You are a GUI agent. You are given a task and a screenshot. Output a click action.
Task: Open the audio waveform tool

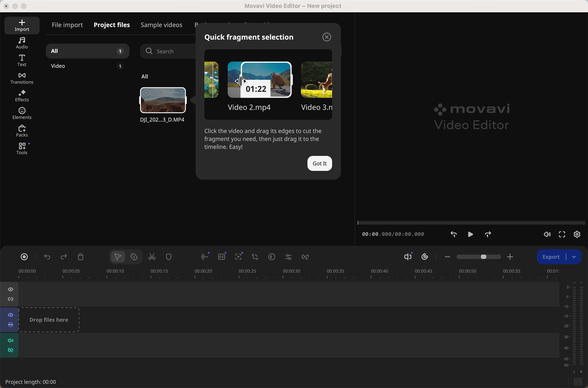point(205,257)
